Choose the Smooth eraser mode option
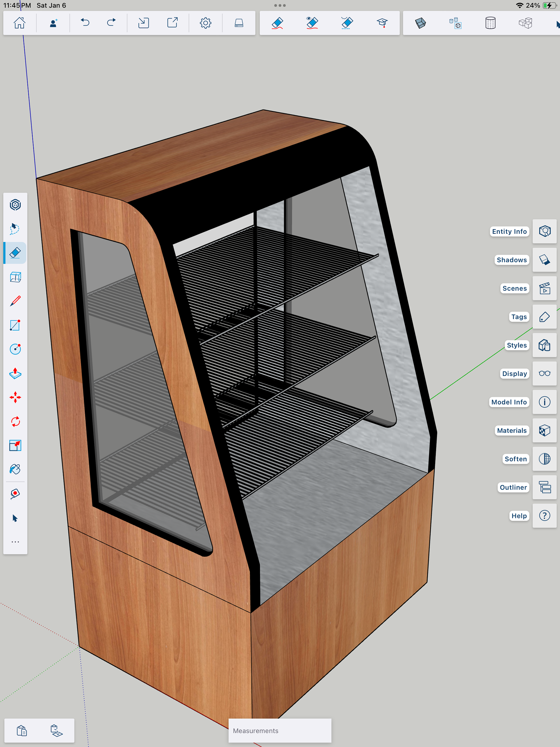 tap(347, 23)
